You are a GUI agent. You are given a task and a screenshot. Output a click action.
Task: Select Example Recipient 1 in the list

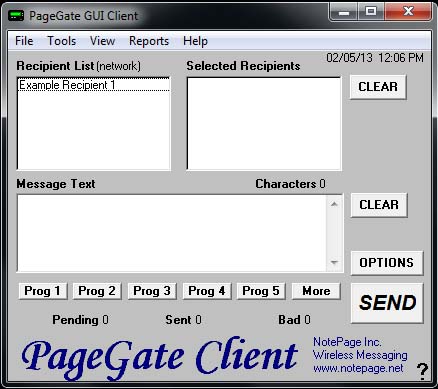(x=93, y=85)
